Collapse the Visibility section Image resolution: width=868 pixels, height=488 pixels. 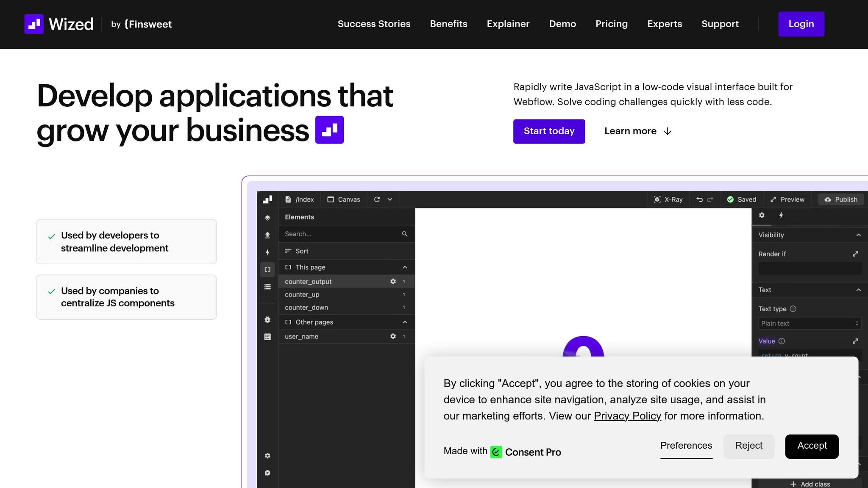[x=858, y=235]
